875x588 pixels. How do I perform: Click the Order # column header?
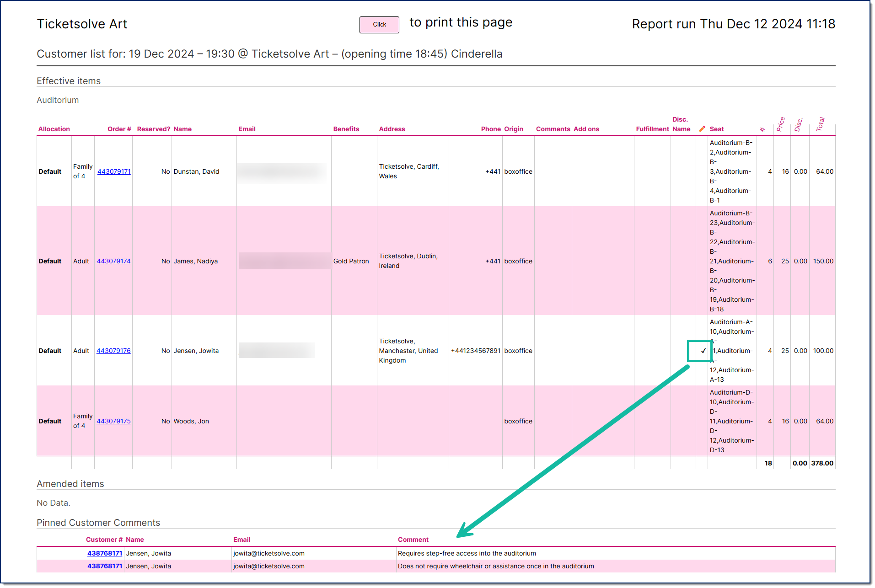[x=119, y=129]
